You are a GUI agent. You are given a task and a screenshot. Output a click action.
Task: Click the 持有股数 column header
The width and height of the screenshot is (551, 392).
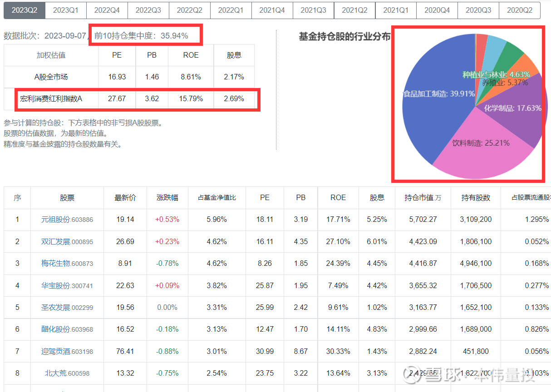pos(476,198)
